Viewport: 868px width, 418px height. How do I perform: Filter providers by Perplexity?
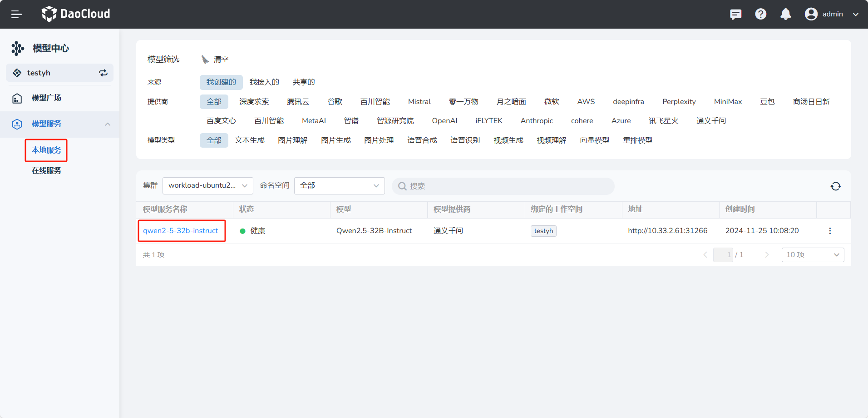(x=679, y=102)
